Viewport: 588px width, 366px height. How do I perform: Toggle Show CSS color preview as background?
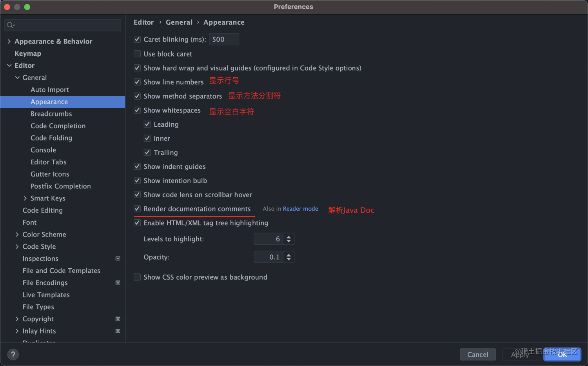tap(137, 277)
